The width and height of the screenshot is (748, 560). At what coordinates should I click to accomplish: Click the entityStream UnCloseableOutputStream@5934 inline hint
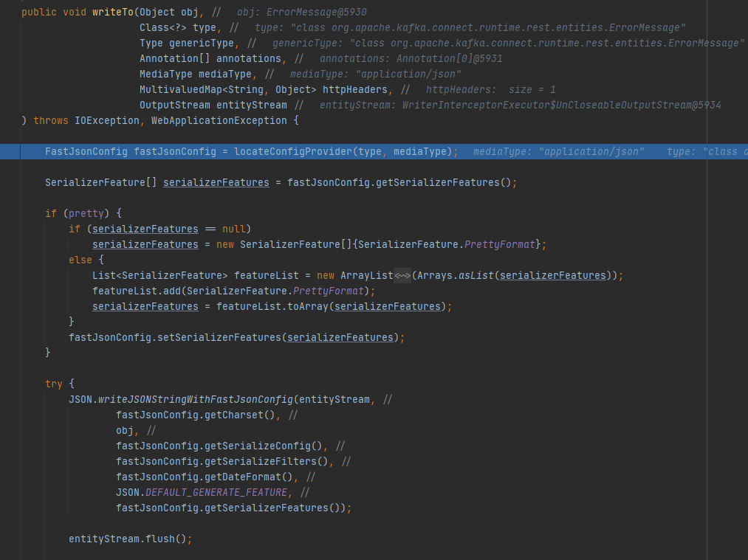tap(520, 106)
